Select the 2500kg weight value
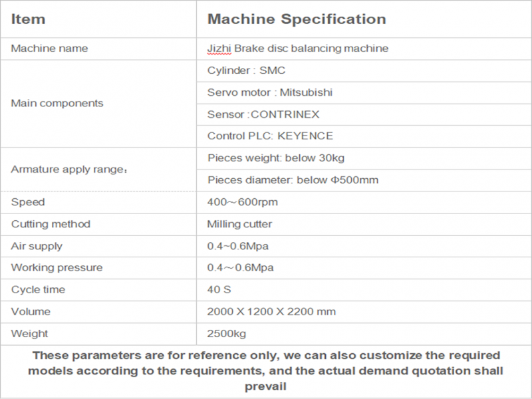The image size is (532, 399). pyautogui.click(x=227, y=334)
